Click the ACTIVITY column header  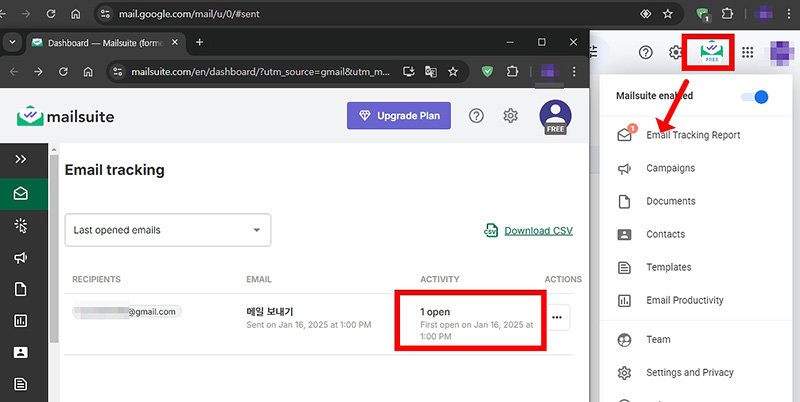440,279
